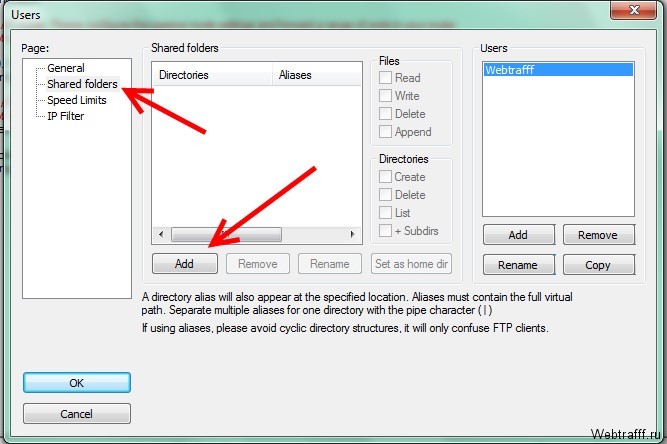The image size is (667, 444).
Task: Click the Directories column header
Action: 212,75
